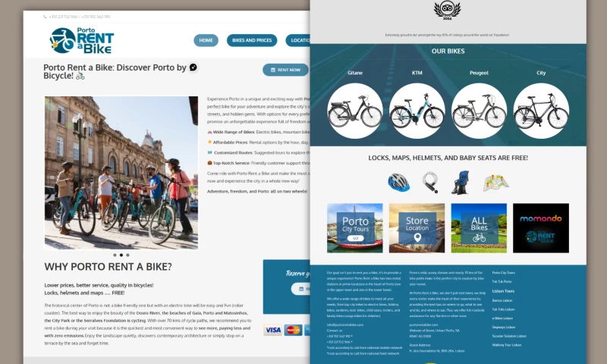This screenshot has height=364, width=607.
Task: Open the Porto City Tours tile
Action: point(355,228)
